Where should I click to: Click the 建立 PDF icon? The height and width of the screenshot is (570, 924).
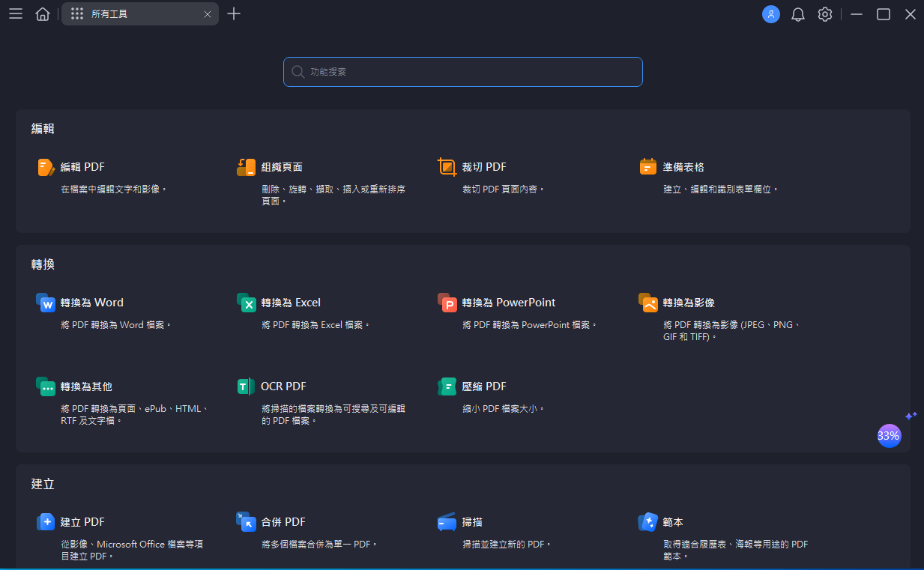click(46, 522)
